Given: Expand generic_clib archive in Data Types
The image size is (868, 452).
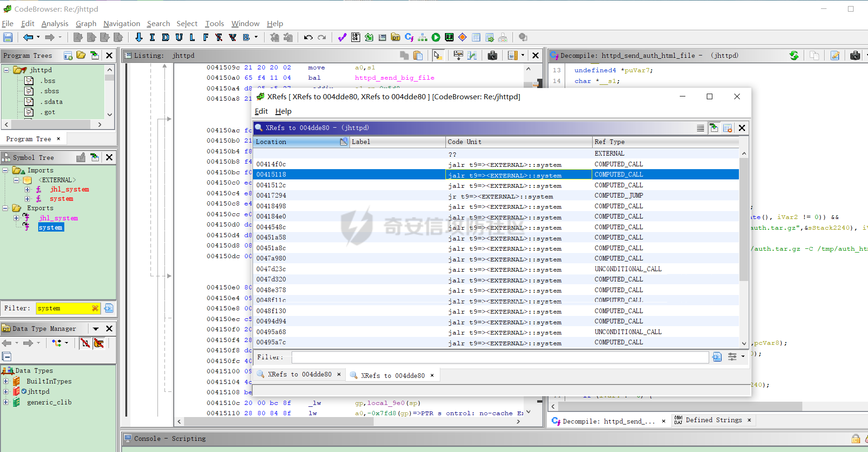Looking at the screenshot, I should [6, 402].
